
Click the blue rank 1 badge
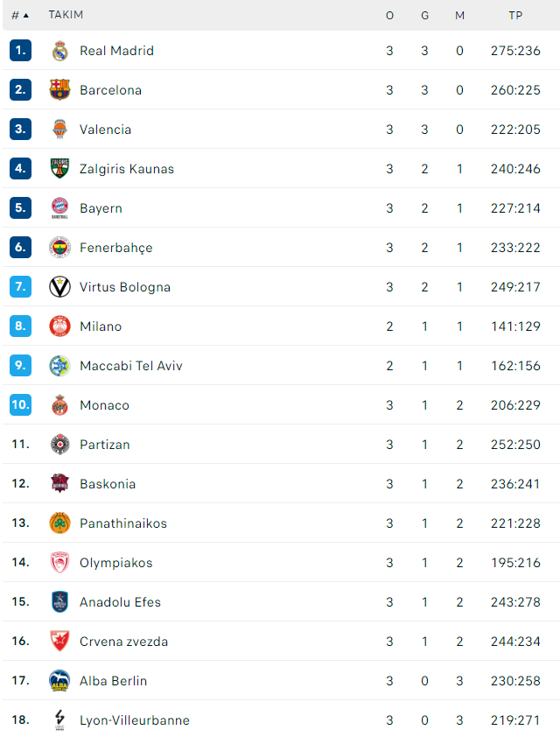20,50
